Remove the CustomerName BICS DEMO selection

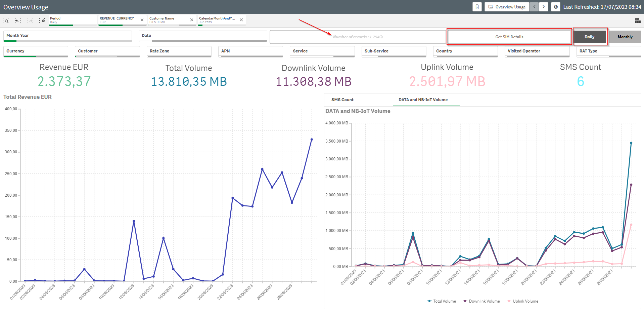(192, 20)
